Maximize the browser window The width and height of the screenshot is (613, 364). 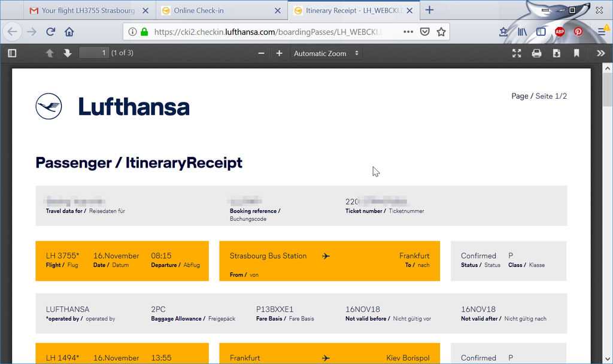[572, 10]
